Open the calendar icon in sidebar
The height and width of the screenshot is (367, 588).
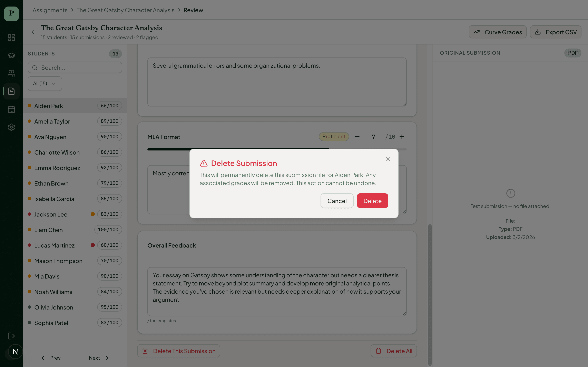click(11, 109)
